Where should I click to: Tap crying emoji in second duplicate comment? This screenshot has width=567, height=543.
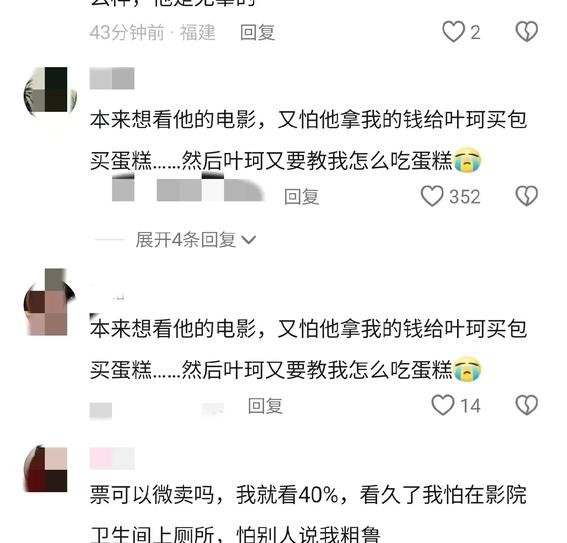click(x=467, y=369)
